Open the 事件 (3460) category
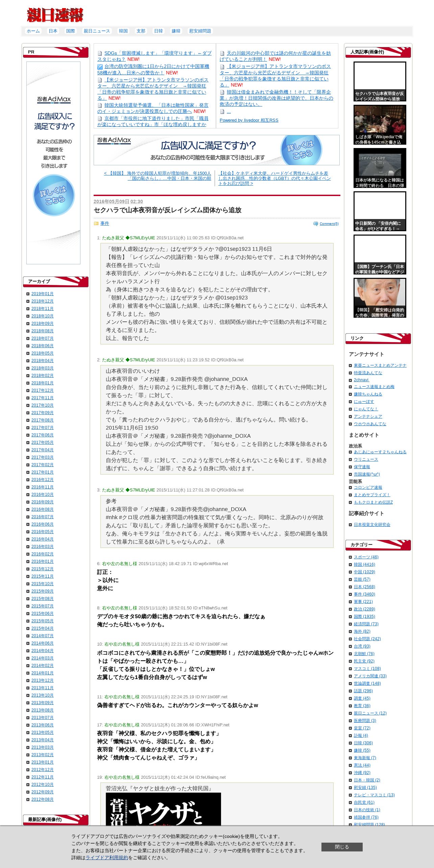This screenshot has height=868, width=434. point(364,594)
